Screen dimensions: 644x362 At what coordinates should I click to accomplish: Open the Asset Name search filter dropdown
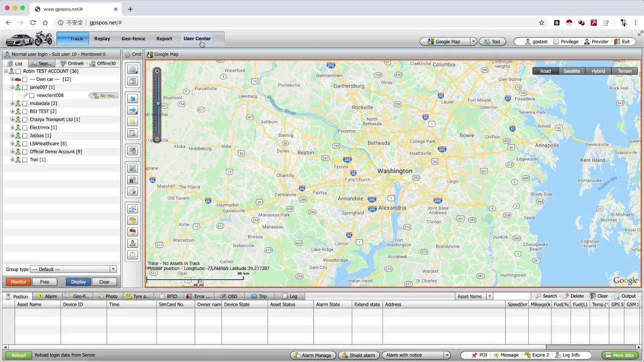[490, 296]
